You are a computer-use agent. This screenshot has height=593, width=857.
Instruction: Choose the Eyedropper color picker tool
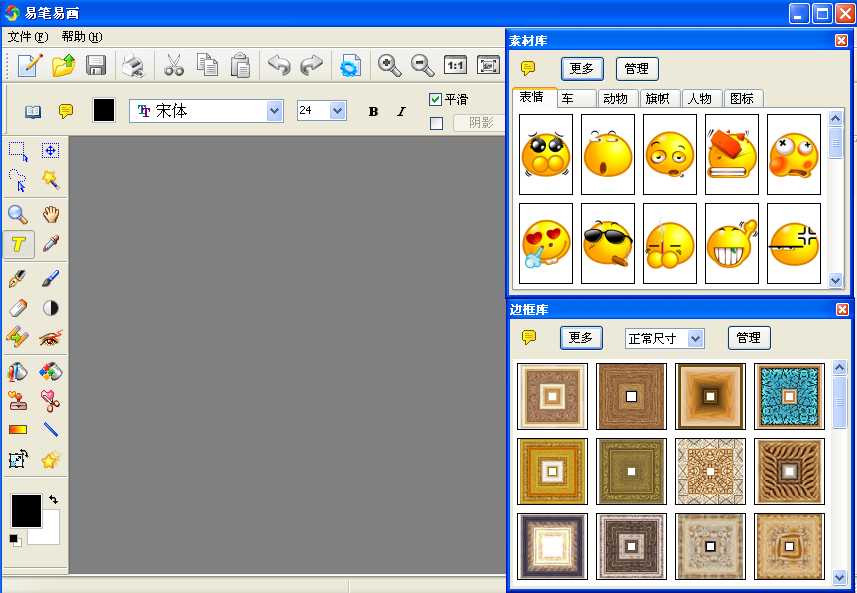pos(51,245)
